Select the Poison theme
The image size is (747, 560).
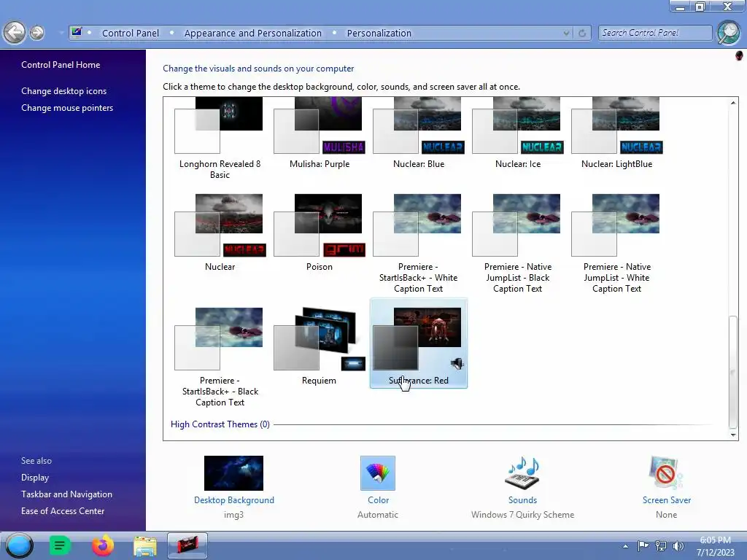(x=320, y=233)
